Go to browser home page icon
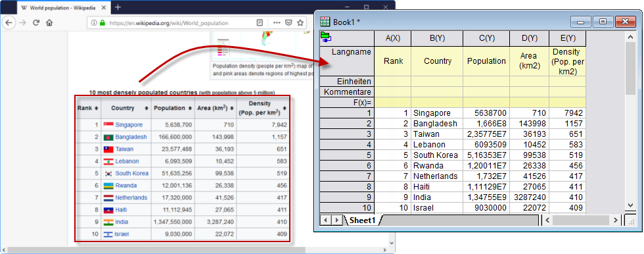The image size is (644, 254). pyautogui.click(x=49, y=23)
